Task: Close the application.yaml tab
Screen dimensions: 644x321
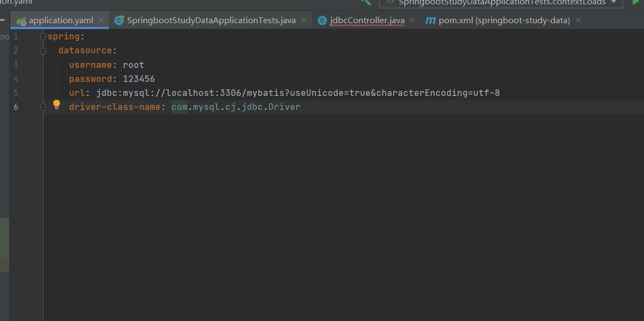Action: 101,20
